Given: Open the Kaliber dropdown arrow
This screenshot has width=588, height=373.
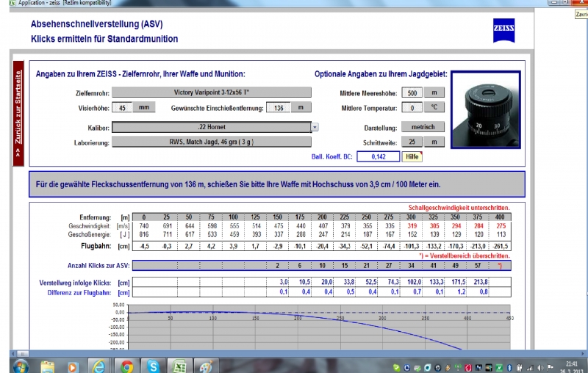Looking at the screenshot, I should click(x=315, y=127).
